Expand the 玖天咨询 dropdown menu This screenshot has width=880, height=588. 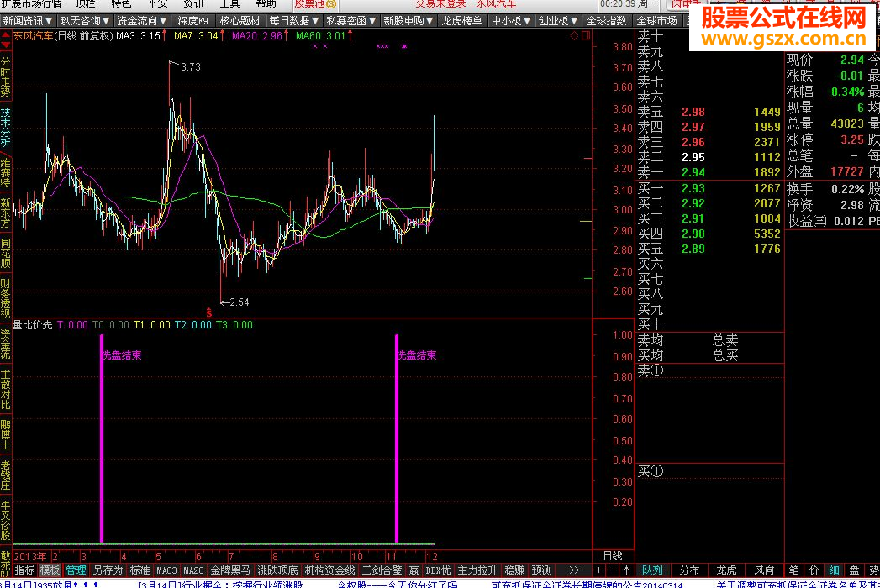tap(84, 21)
